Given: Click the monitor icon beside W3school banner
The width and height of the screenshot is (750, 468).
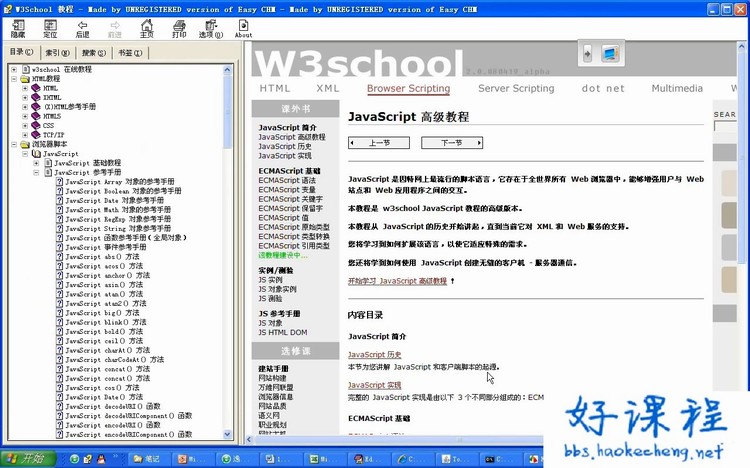Looking at the screenshot, I should point(610,54).
